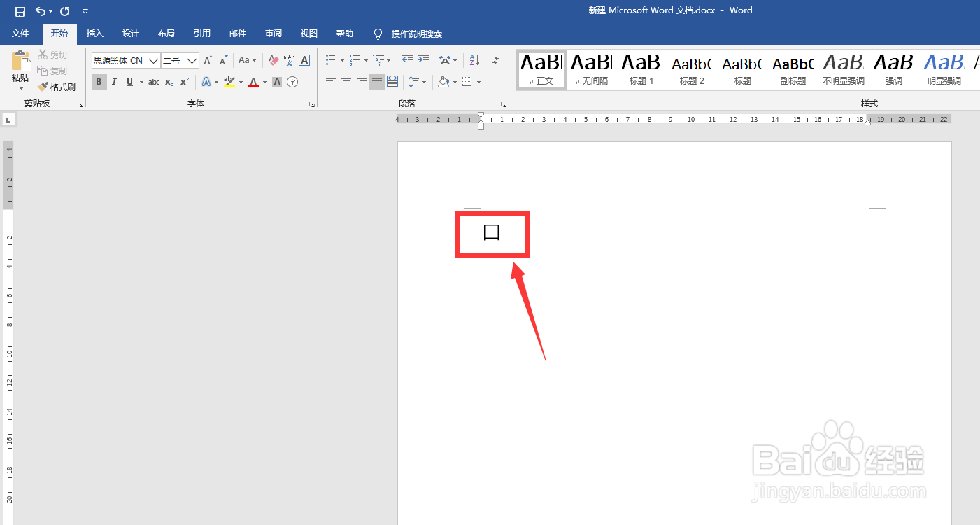Click the Align Left icon

tap(331, 82)
